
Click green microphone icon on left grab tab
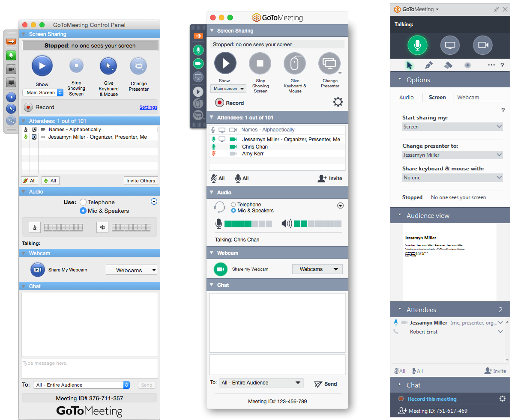pyautogui.click(x=11, y=56)
